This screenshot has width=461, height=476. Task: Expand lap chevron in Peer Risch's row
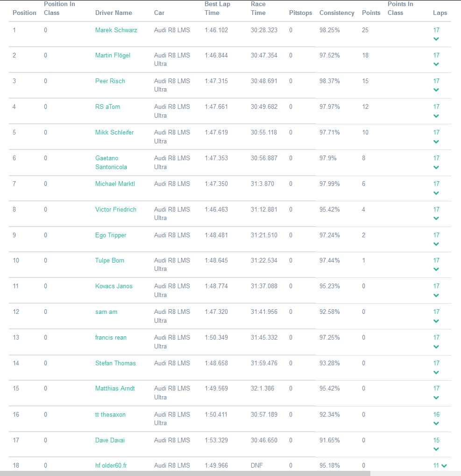coord(436,90)
